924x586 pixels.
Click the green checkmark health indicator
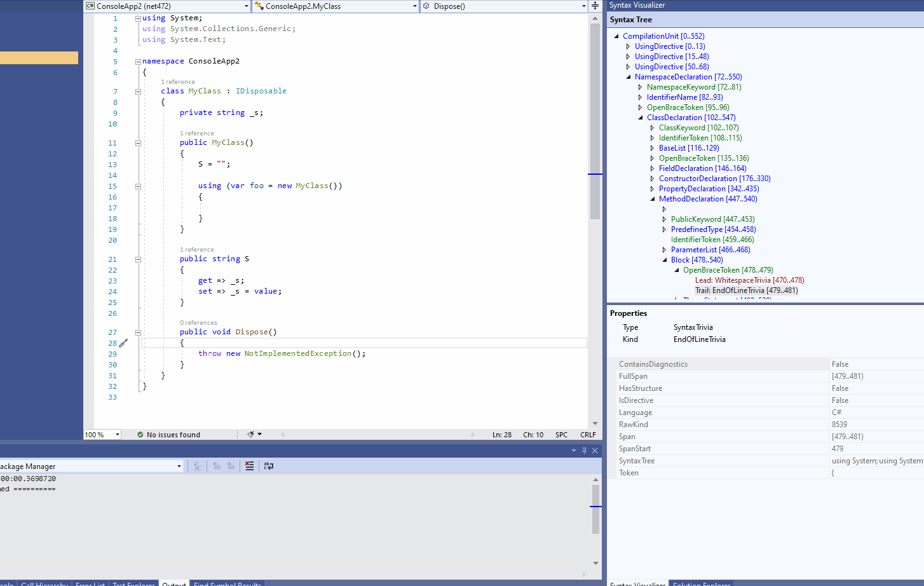140,435
